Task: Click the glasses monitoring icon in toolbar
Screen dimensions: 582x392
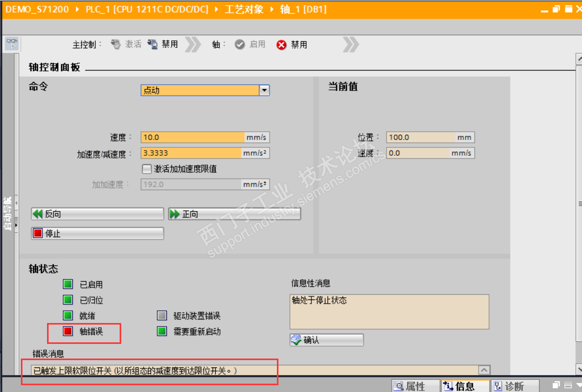Action: (12, 43)
